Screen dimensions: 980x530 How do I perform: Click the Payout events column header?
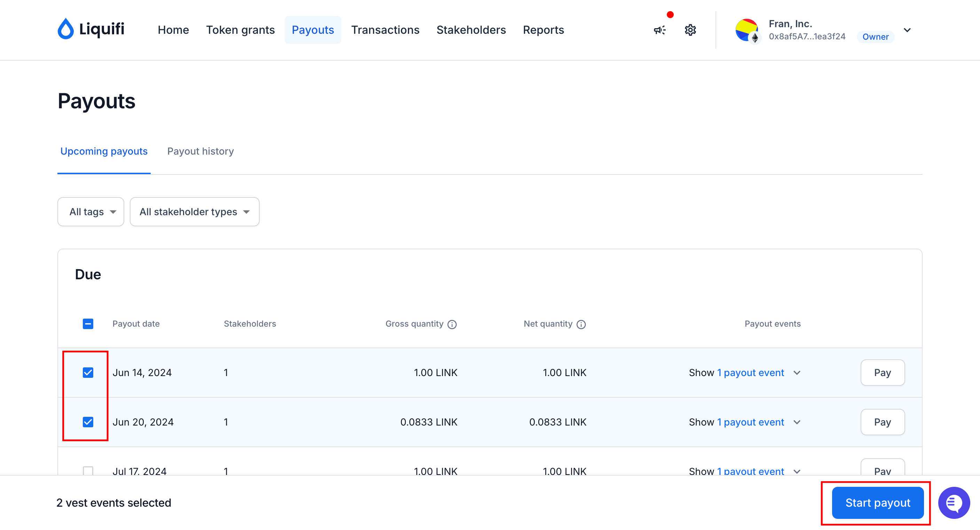[772, 324]
